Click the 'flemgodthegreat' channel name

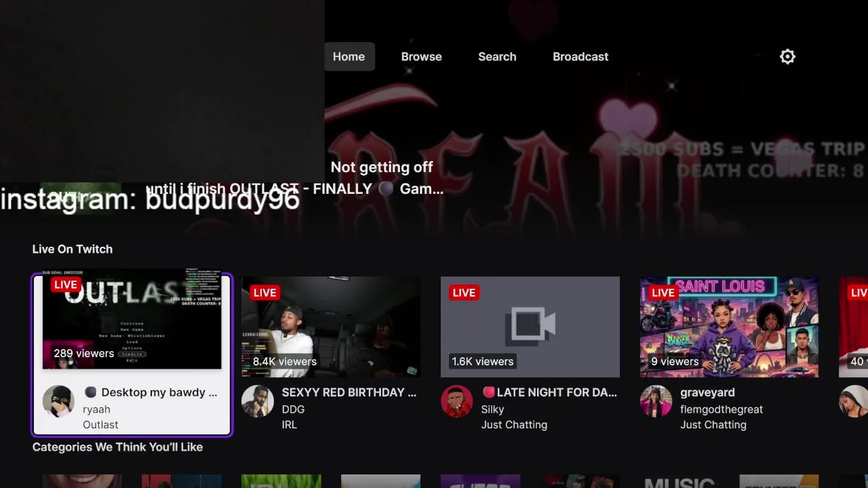(722, 409)
